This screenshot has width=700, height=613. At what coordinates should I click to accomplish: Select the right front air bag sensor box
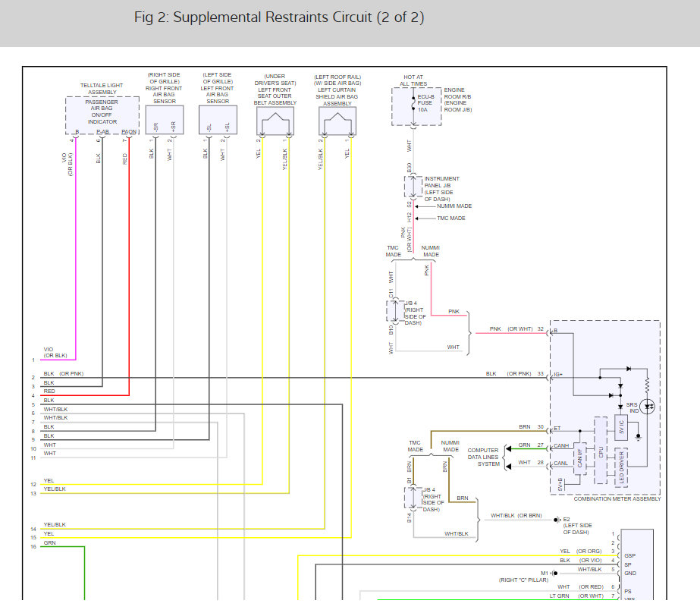pyautogui.click(x=164, y=121)
